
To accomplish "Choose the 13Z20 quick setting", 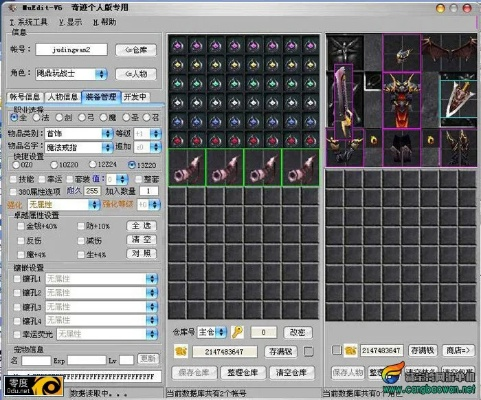I will pos(132,165).
